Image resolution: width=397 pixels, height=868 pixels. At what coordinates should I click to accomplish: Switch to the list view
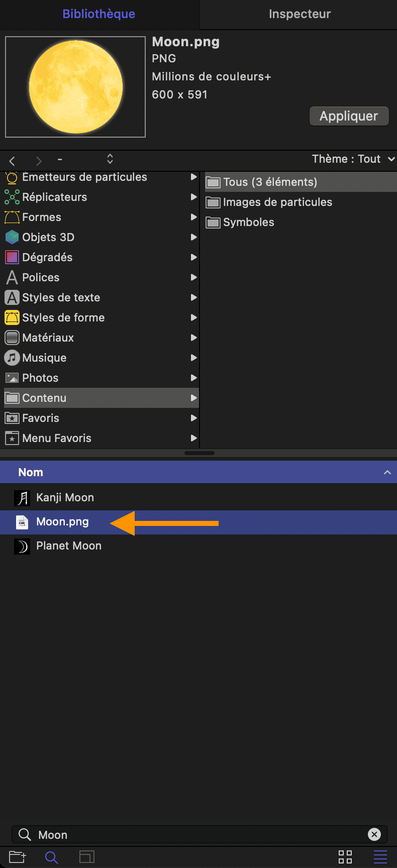380,856
